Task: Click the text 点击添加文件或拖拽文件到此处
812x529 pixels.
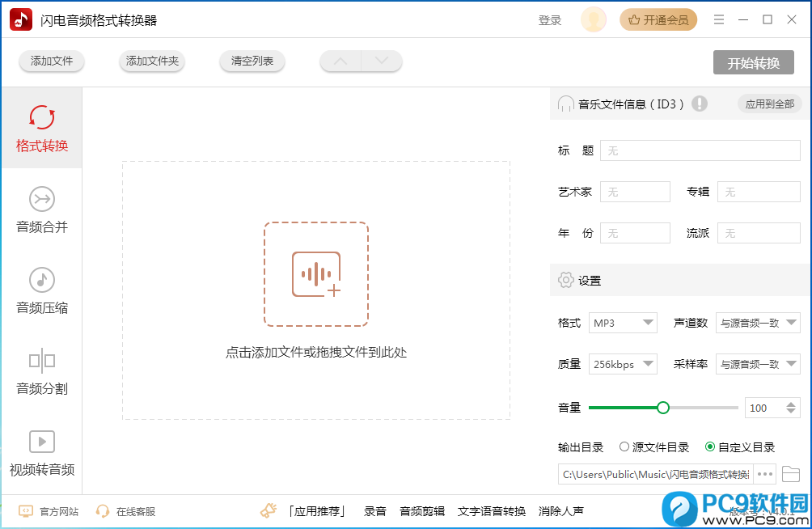Action: (316, 353)
